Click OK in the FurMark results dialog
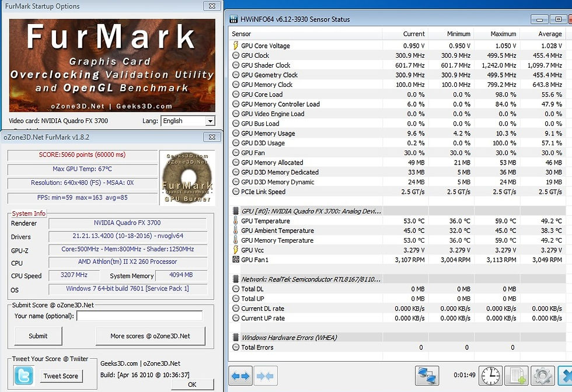This screenshot has height=392, width=572. (x=192, y=384)
